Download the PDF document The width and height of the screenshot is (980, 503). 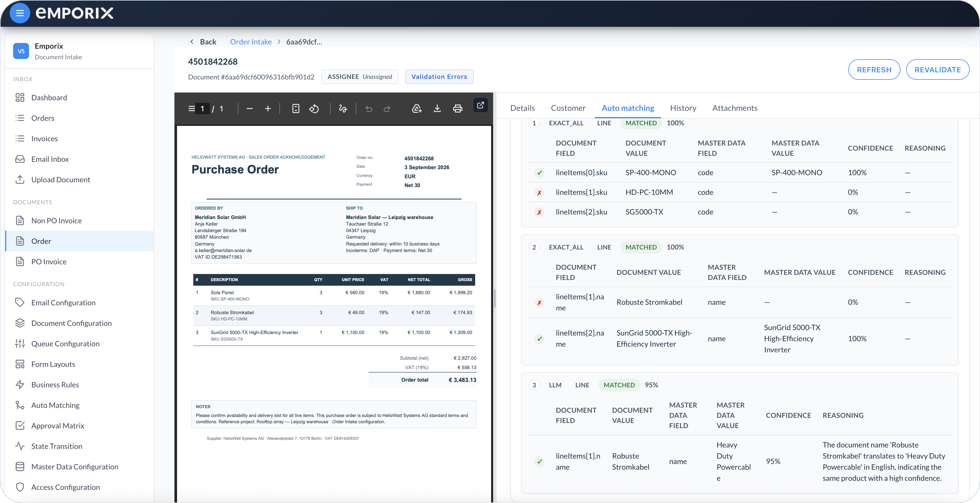tap(437, 109)
